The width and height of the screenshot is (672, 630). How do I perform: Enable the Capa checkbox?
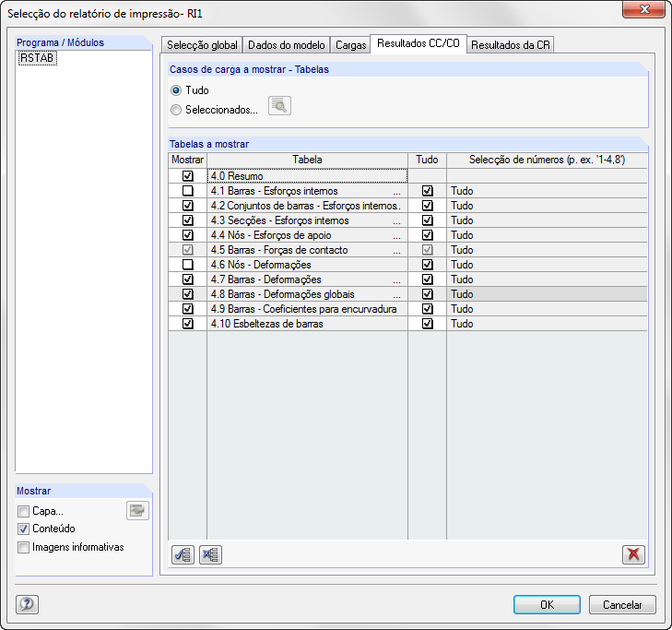pyautogui.click(x=24, y=511)
